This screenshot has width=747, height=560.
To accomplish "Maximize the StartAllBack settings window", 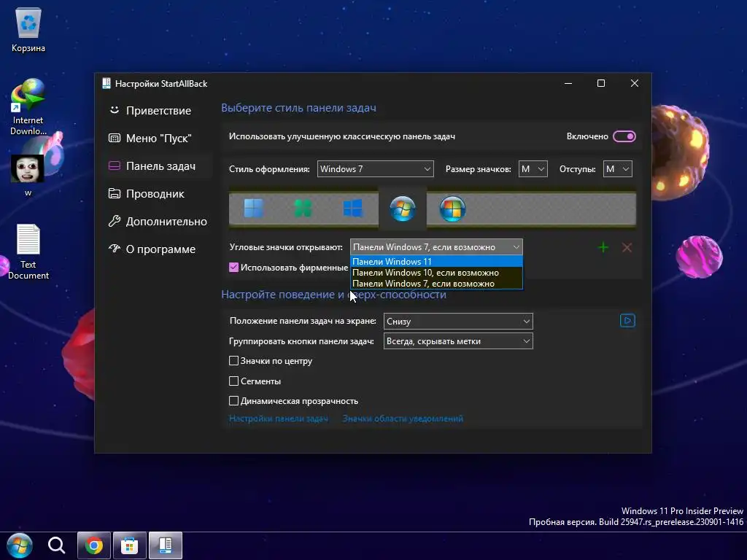I will click(601, 83).
